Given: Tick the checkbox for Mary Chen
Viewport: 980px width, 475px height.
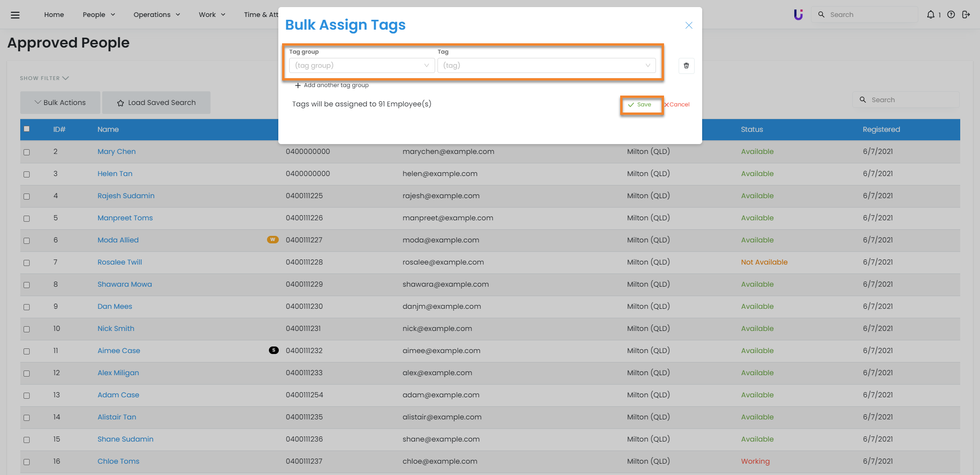Looking at the screenshot, I should [27, 152].
